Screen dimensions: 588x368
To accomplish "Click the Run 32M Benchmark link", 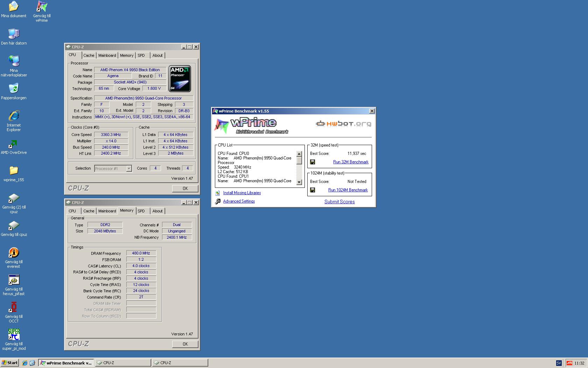I will coord(351,162).
